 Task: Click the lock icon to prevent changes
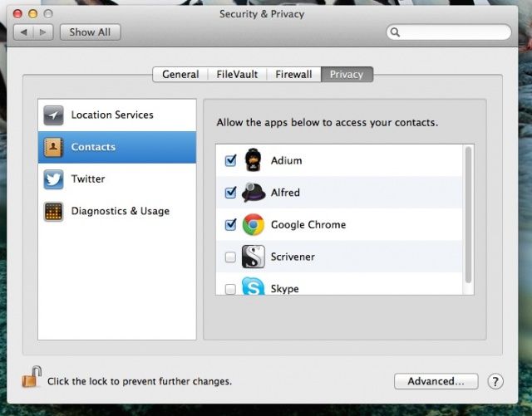tap(32, 379)
